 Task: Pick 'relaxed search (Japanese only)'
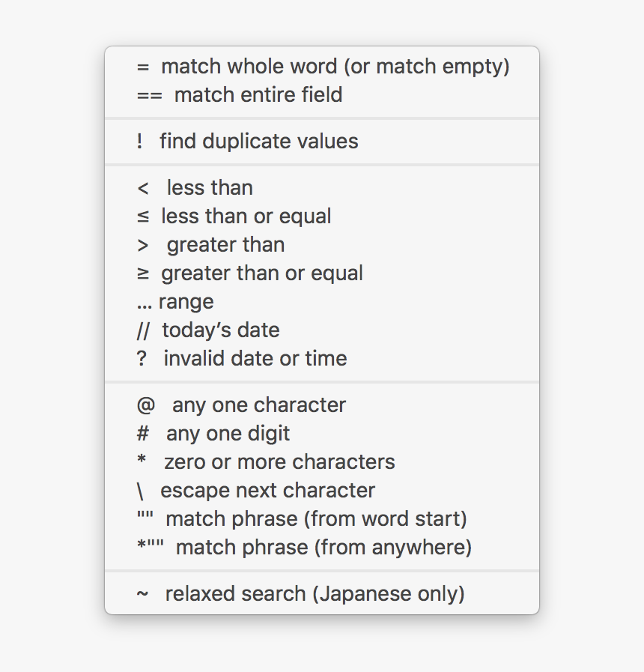300,594
